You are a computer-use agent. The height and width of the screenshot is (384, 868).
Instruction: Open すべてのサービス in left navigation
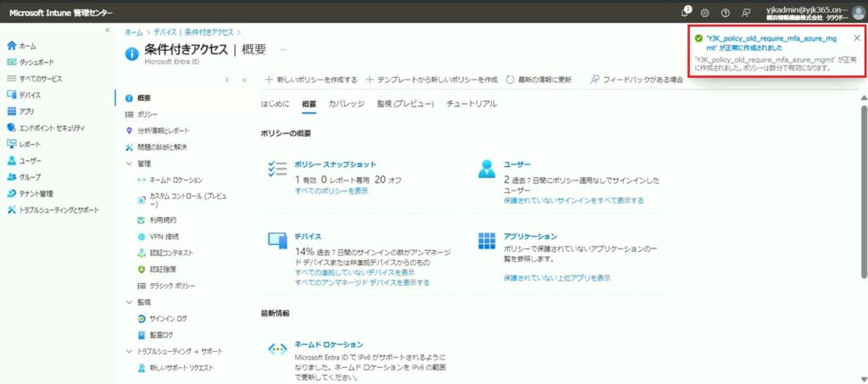click(34, 79)
